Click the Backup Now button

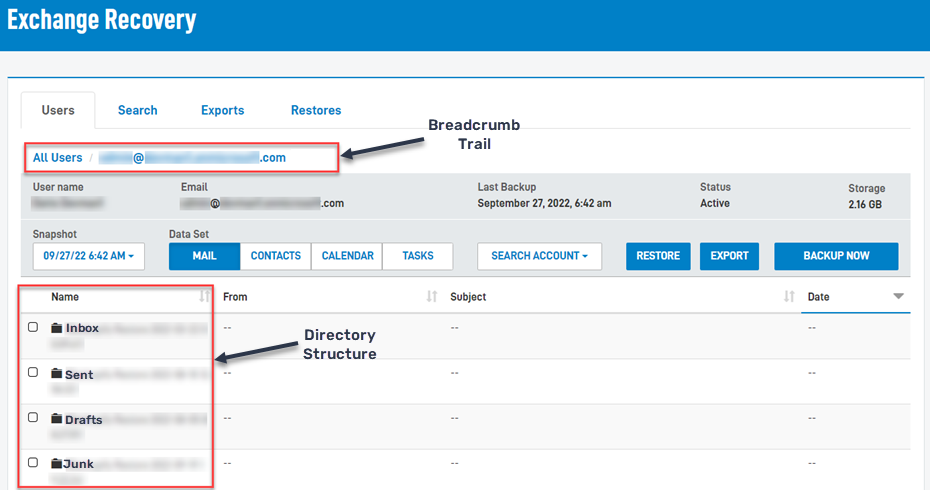(x=836, y=256)
